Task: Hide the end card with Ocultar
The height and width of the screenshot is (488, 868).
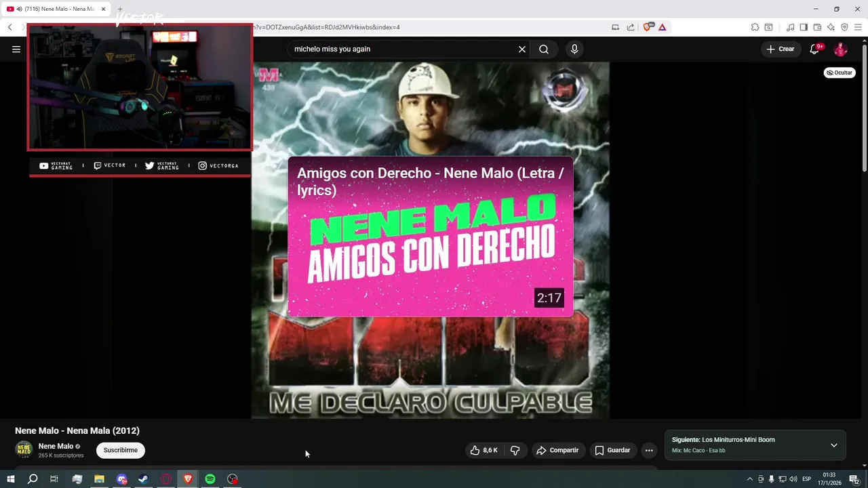Action: pos(840,73)
